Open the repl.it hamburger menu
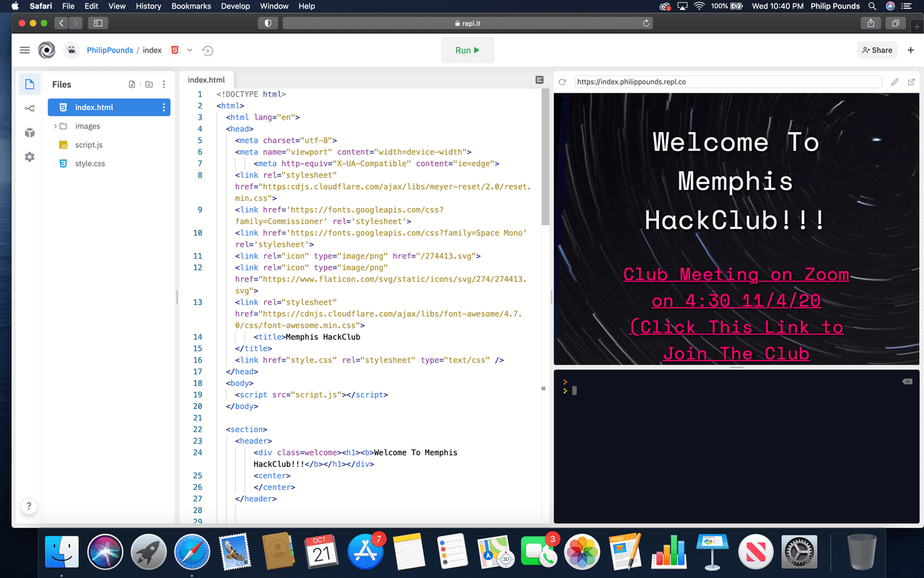 point(25,51)
